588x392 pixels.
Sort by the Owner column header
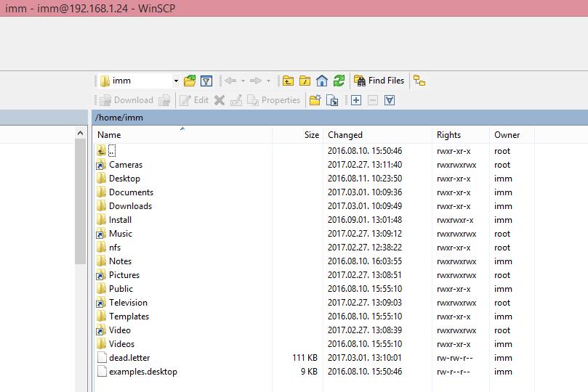(x=512, y=135)
